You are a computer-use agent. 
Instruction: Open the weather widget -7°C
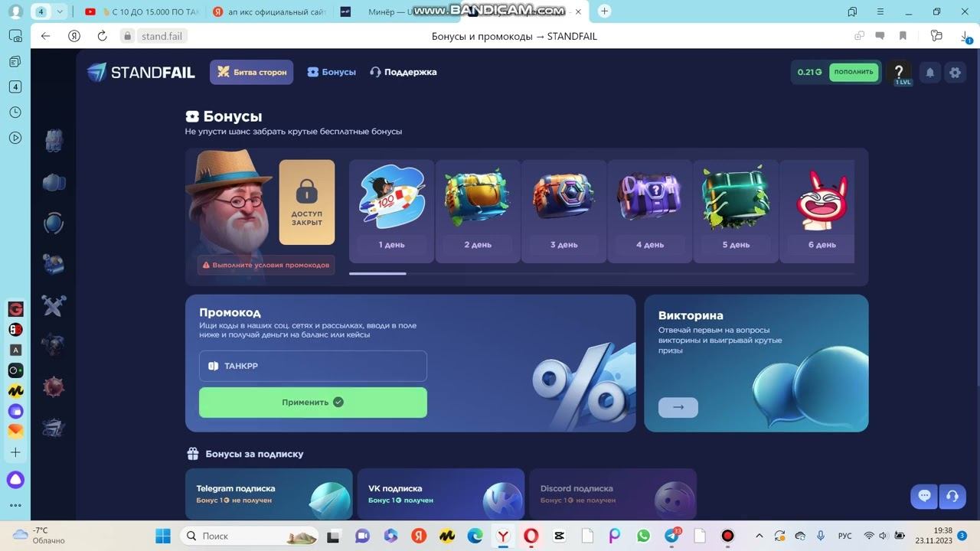pyautogui.click(x=38, y=535)
